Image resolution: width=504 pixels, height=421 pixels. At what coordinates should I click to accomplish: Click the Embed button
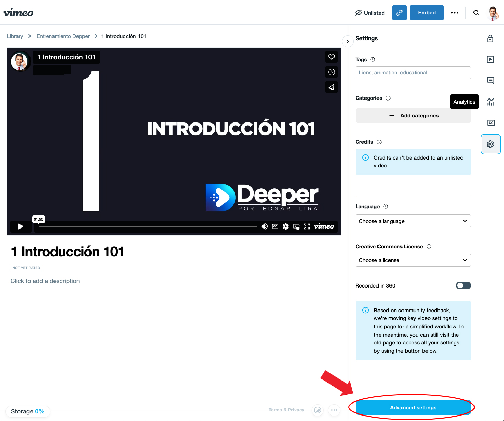click(427, 13)
